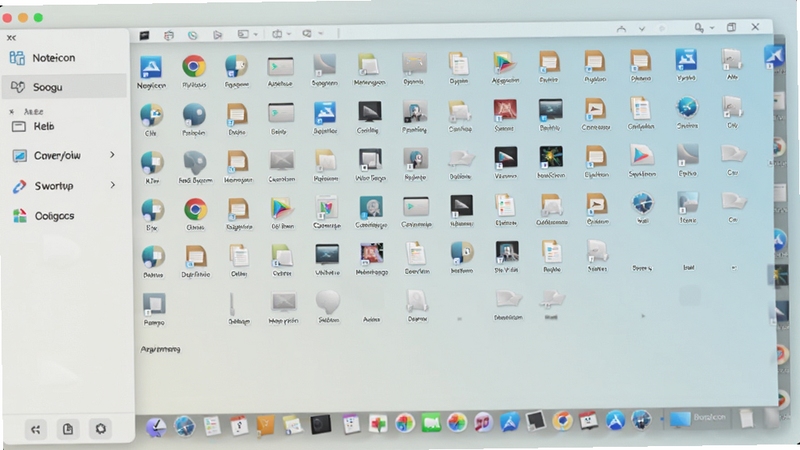Click the share-arrow button in sidebar footer

pos(35,430)
